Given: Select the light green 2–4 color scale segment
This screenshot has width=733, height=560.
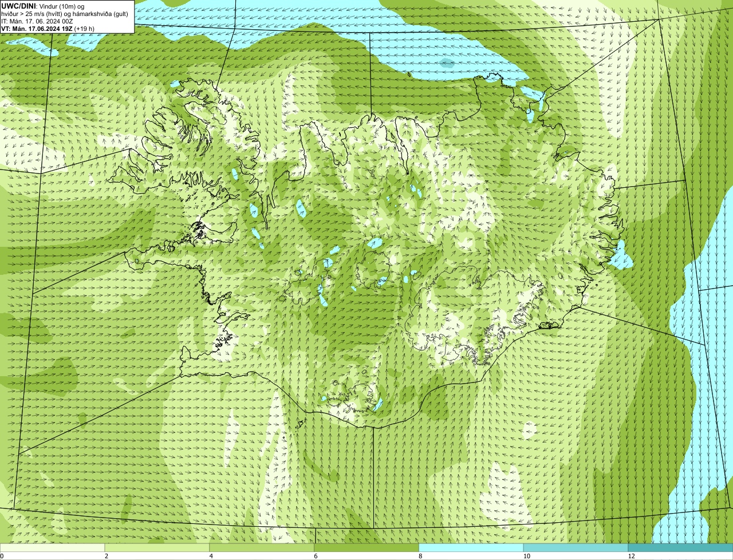Looking at the screenshot, I should 157,547.
